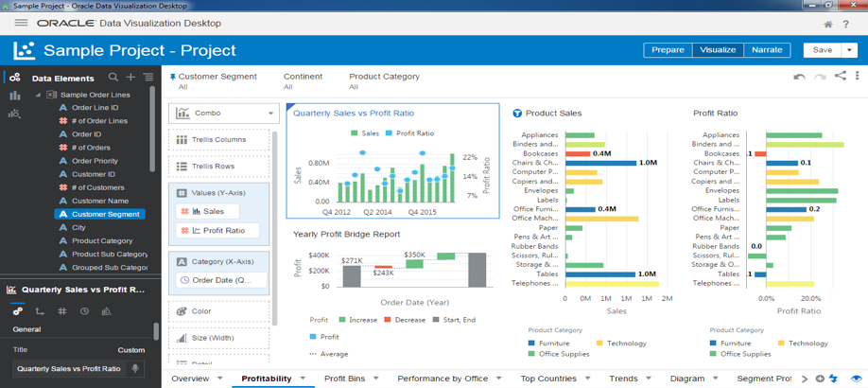The height and width of the screenshot is (388, 868).
Task: Open the Help question mark
Action: (x=846, y=25)
